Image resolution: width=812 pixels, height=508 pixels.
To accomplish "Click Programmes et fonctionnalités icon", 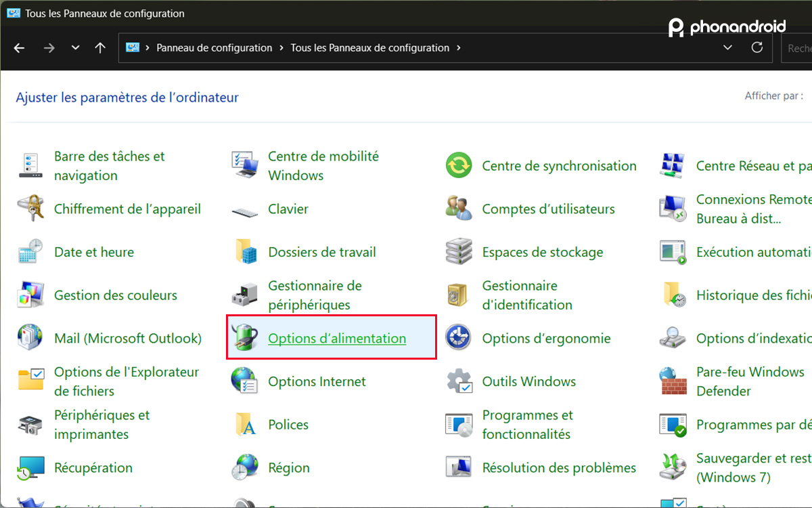I will click(x=459, y=425).
